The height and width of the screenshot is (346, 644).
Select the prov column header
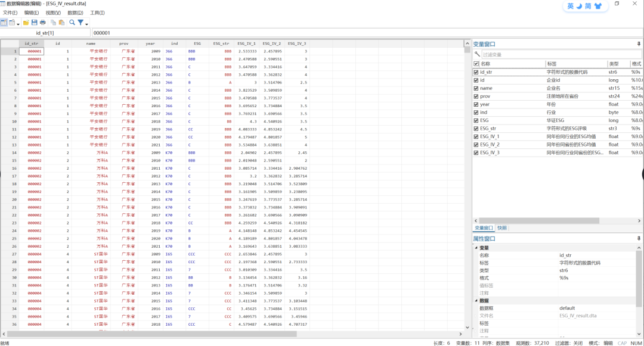click(x=123, y=43)
